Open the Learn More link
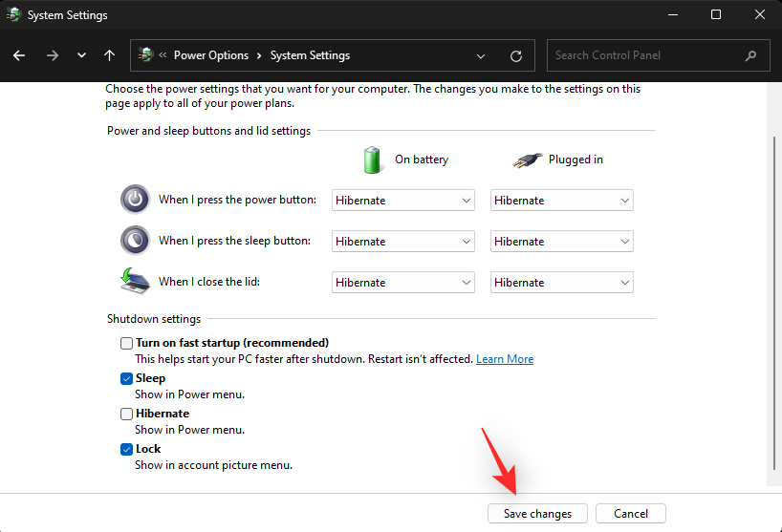Viewport: 782px width, 532px height. 505,359
